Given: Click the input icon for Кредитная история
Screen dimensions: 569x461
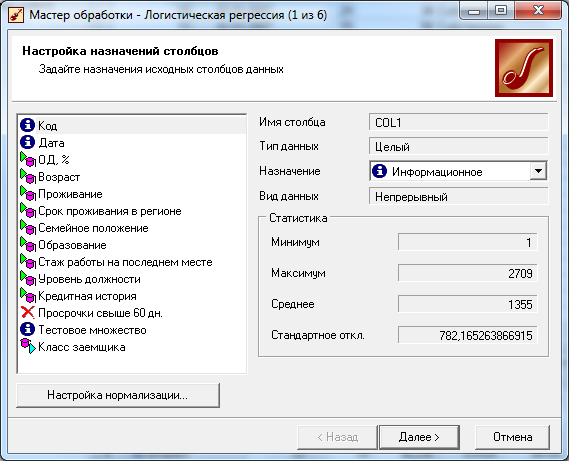Looking at the screenshot, I should (28, 296).
